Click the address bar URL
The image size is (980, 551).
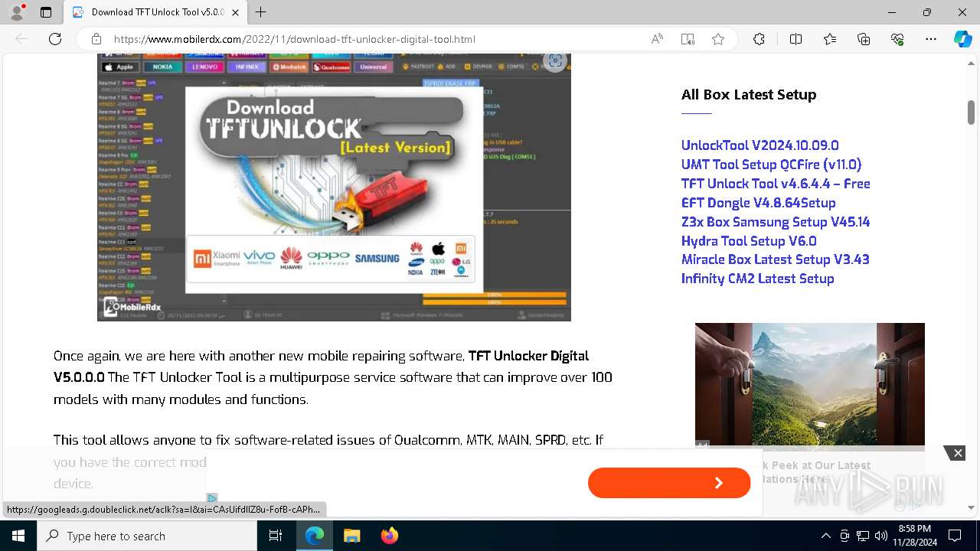[x=295, y=39]
